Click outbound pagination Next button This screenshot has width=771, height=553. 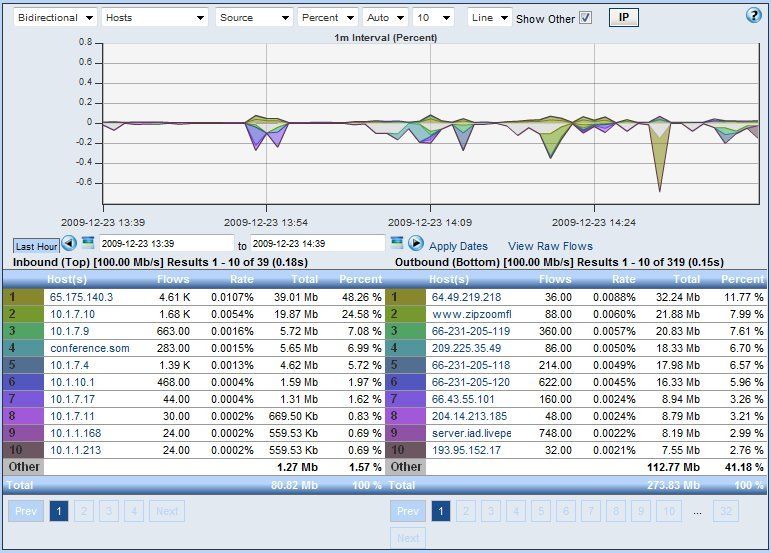408,538
